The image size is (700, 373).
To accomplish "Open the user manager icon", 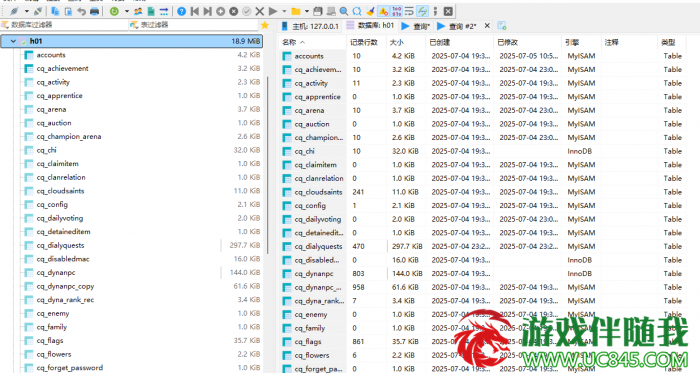I will point(138,11).
